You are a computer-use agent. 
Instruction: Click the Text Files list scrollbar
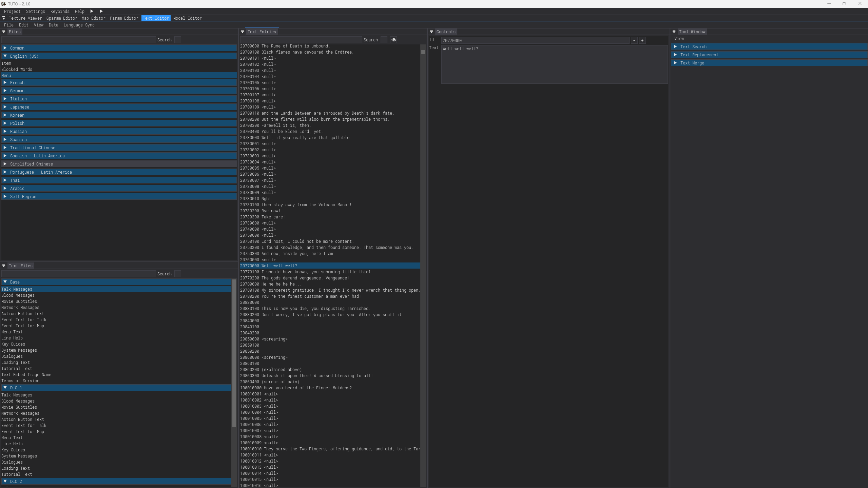click(234, 353)
